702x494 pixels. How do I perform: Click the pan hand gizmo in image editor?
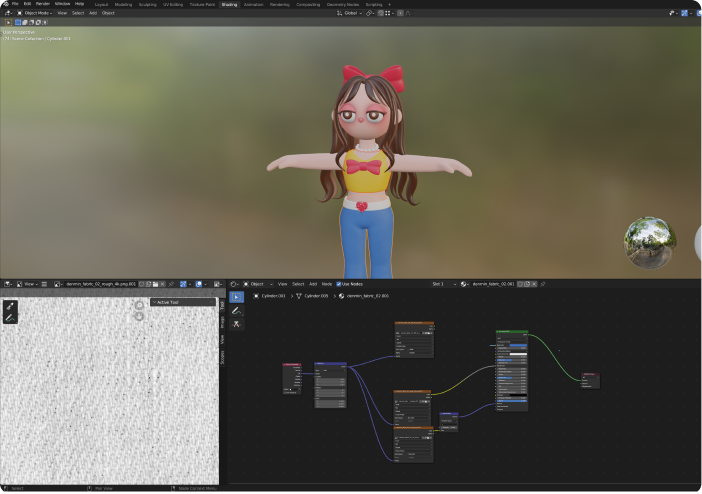pos(139,316)
